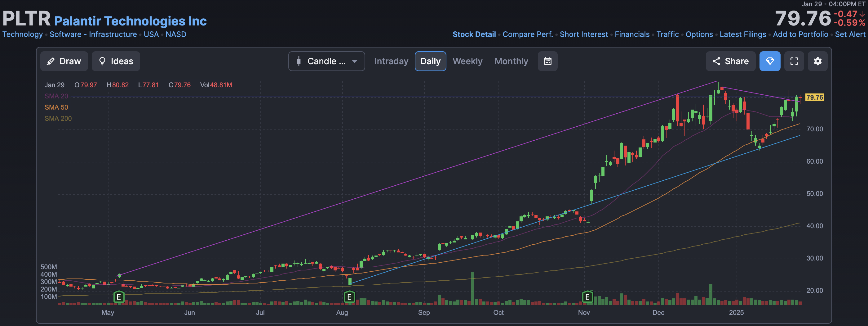Click the Jan 29 date label in chart
The height and width of the screenshot is (326, 868).
[54, 85]
